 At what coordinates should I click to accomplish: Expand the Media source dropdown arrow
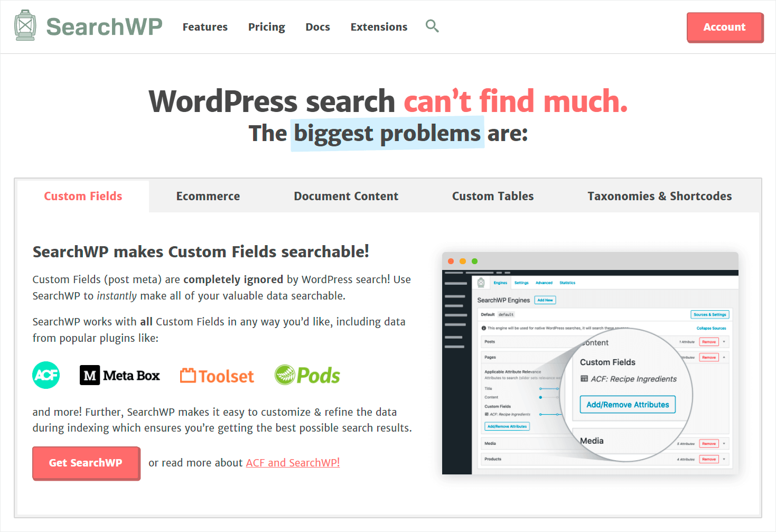click(723, 443)
